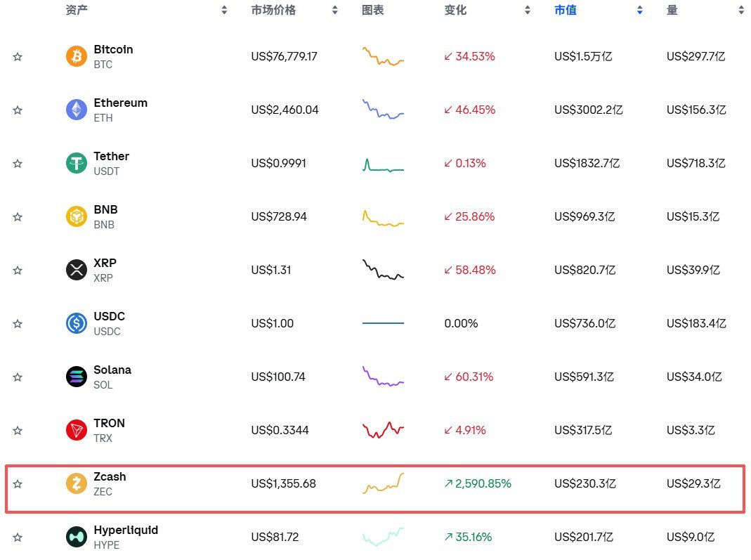Click the TRON red logo icon

pyautogui.click(x=76, y=430)
